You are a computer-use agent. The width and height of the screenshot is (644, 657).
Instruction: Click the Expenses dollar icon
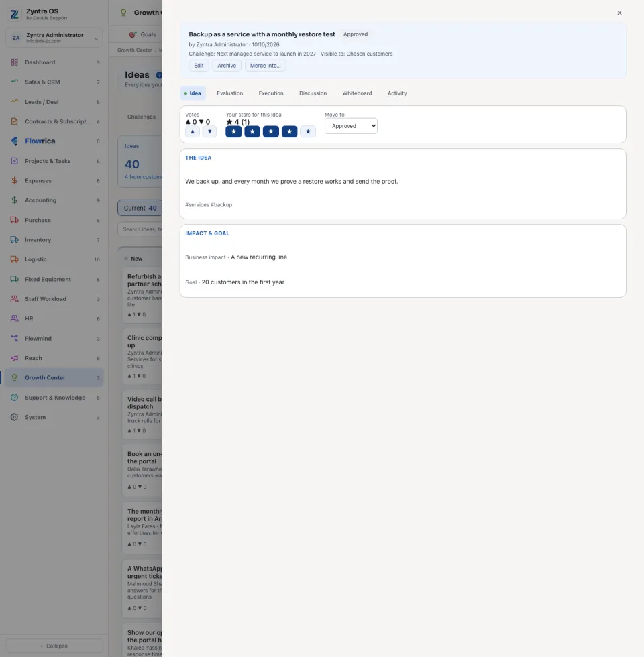point(14,180)
